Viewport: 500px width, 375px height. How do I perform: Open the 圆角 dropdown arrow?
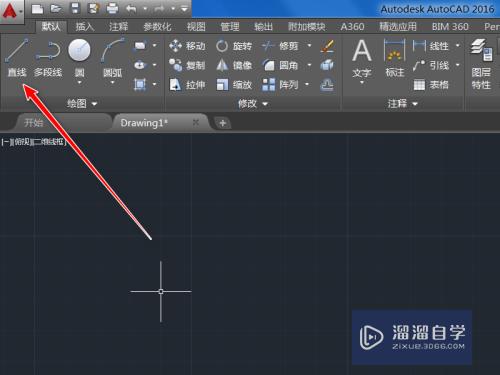pyautogui.click(x=309, y=65)
